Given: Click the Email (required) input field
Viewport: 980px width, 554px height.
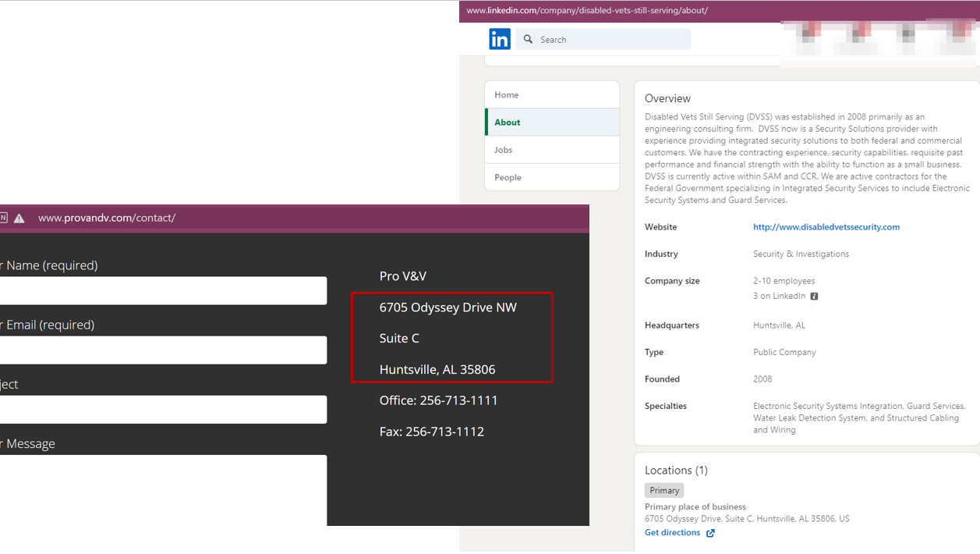Looking at the screenshot, I should (163, 350).
